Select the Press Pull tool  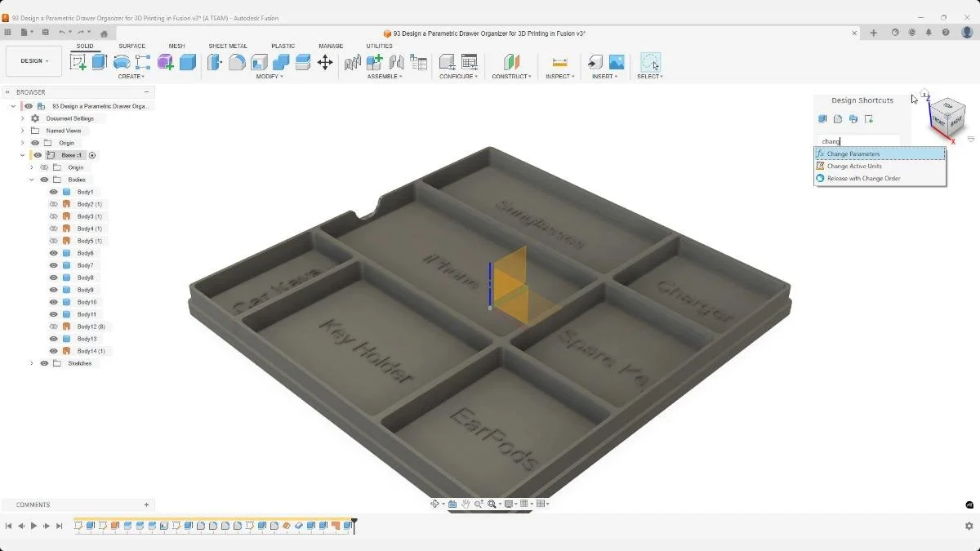click(x=215, y=62)
